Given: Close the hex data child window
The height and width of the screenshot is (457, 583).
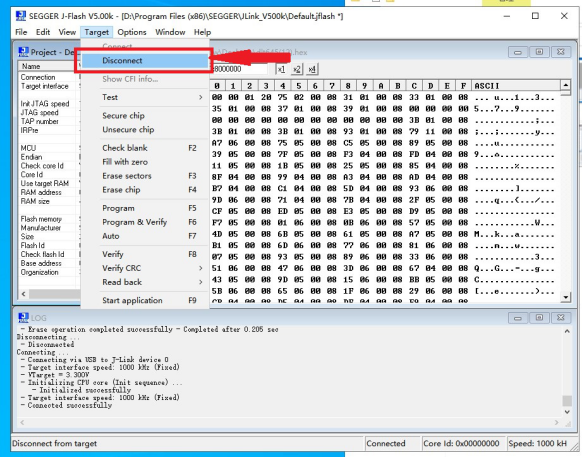Looking at the screenshot, I should click(561, 52).
